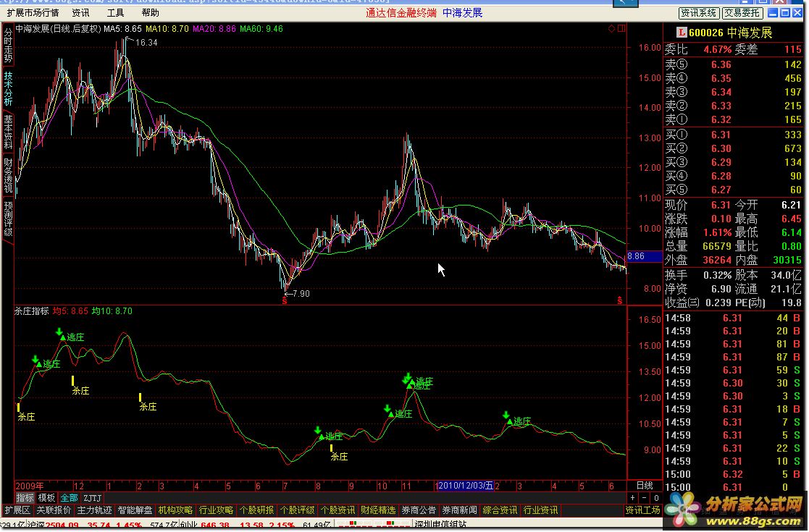Click the 买⑤ 6.27 order book row
Image resolution: width=809 pixels, height=532 pixels.
(733, 189)
